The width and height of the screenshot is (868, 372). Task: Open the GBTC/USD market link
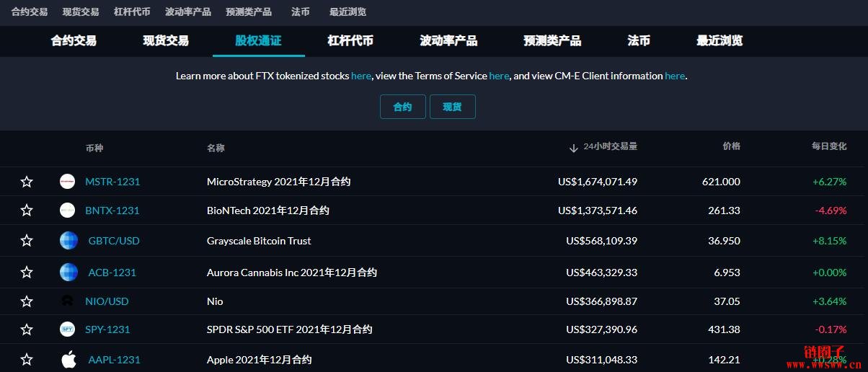(114, 241)
